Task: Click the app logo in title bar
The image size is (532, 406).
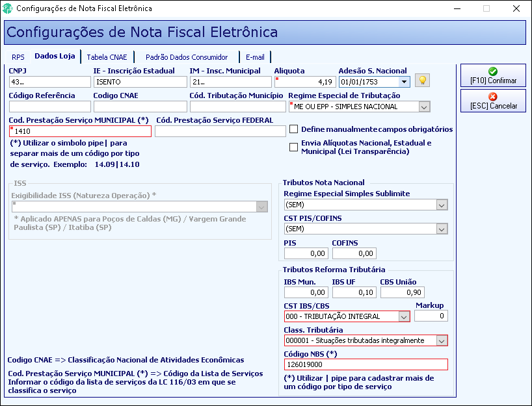Action: 7,8
